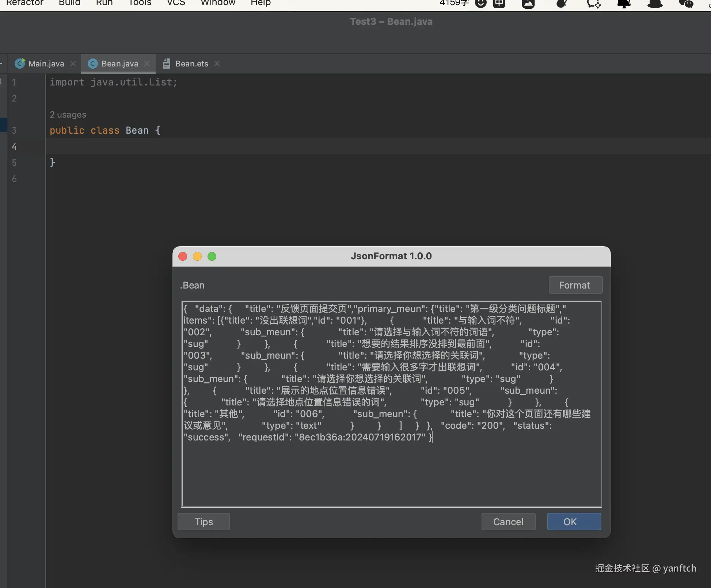Open the VCS menu
The image size is (711, 588).
click(176, 3)
